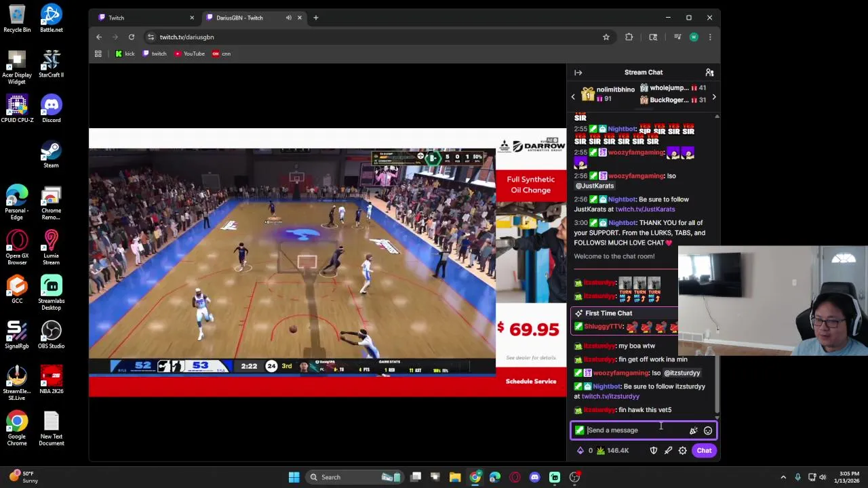Viewport: 868px width, 488px height.
Task: Open the cnn bookmark
Action: [221, 54]
